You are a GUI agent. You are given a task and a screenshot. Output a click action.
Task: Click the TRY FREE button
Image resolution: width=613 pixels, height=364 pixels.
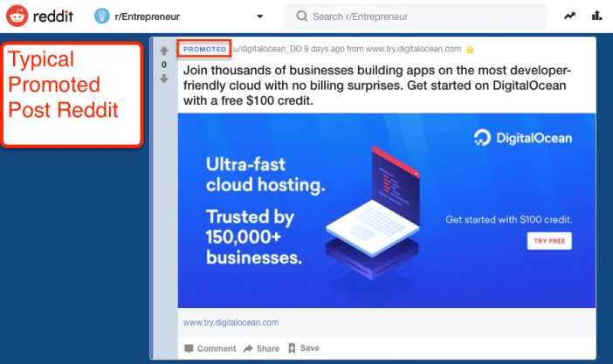click(x=549, y=241)
